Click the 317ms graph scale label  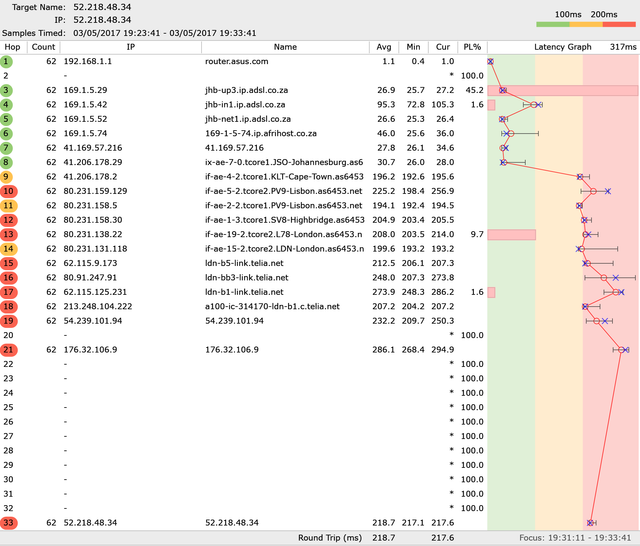[x=623, y=47]
